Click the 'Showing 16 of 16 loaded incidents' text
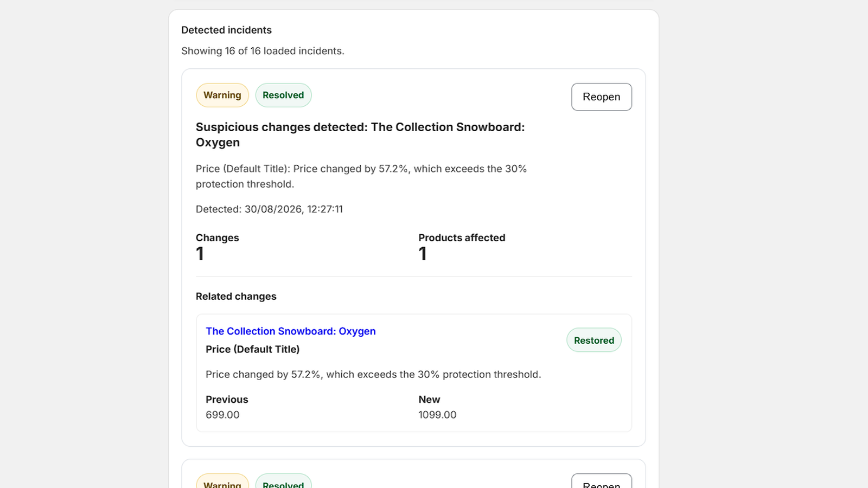 pyautogui.click(x=263, y=51)
